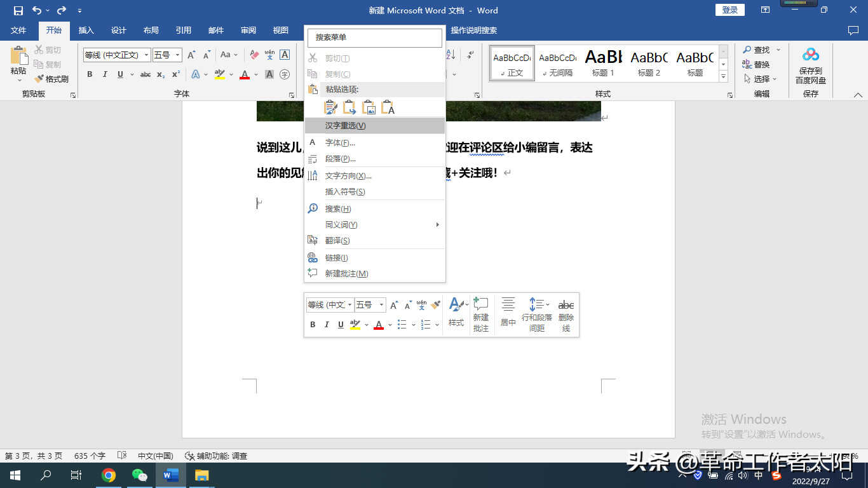
Task: Apply character border icon in ribbon
Action: point(285,55)
